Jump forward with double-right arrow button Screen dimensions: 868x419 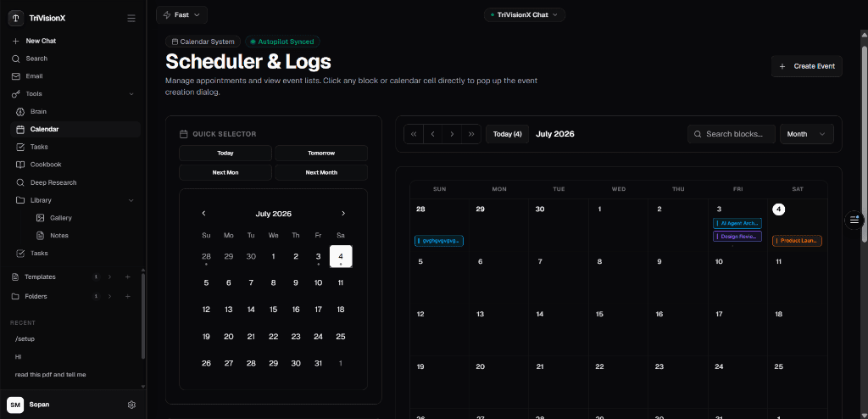pyautogui.click(x=471, y=134)
